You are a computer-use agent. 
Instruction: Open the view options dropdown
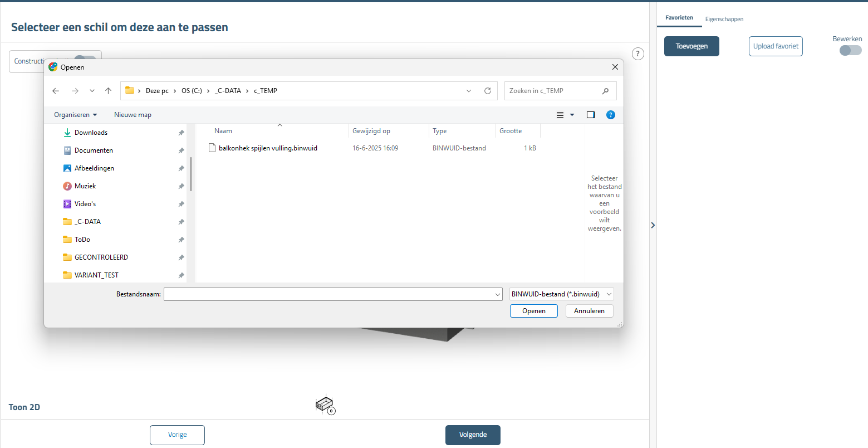click(x=572, y=115)
